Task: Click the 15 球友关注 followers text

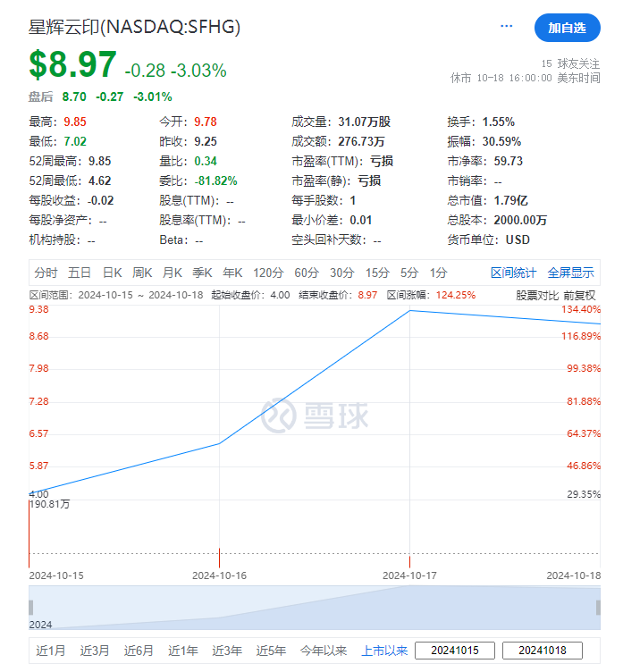Action: [x=570, y=63]
